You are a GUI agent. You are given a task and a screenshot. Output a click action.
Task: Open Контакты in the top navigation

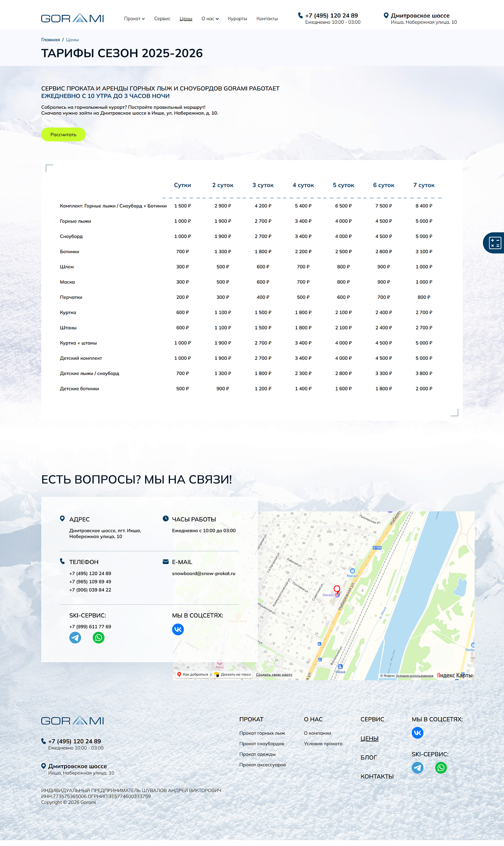pyautogui.click(x=267, y=19)
